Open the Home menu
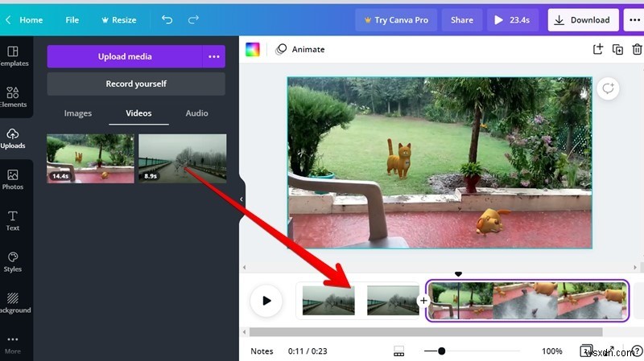This screenshot has width=644, height=361. coord(31,19)
